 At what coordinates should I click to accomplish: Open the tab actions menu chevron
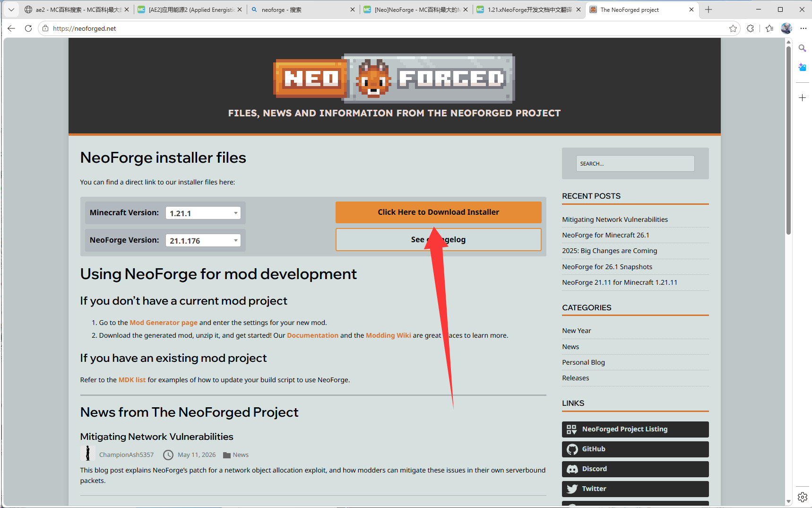11,9
